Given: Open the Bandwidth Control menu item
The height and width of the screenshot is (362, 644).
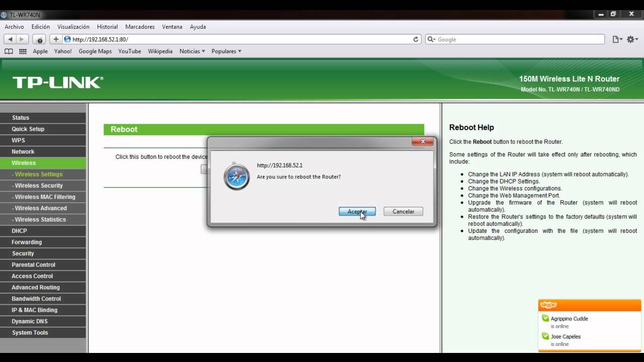Looking at the screenshot, I should point(43,299).
